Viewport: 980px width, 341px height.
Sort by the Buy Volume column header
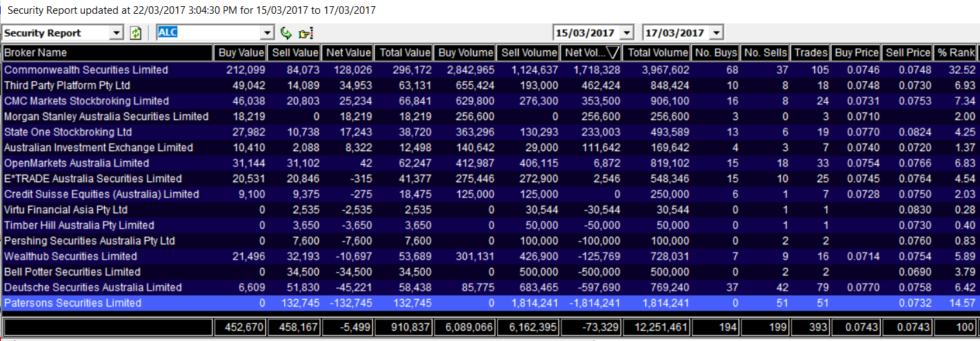point(465,52)
